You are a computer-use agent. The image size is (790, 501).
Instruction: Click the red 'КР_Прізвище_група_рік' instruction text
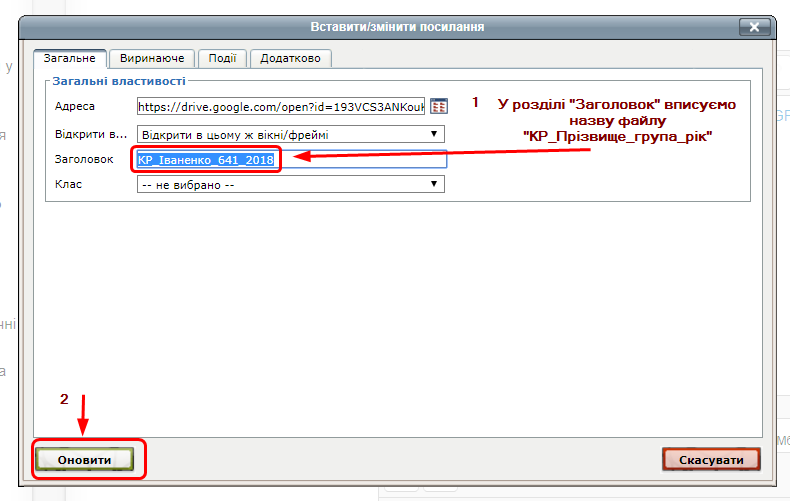tap(615, 136)
